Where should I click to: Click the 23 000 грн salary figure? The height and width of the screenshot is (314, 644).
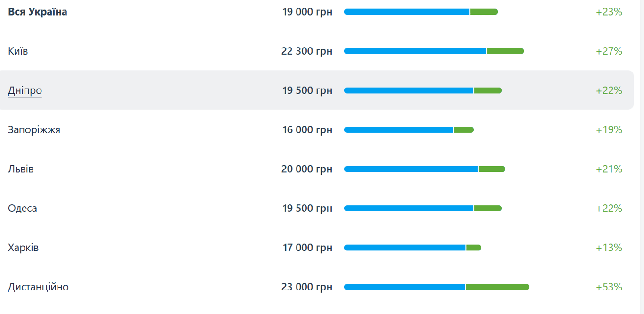tap(306, 287)
